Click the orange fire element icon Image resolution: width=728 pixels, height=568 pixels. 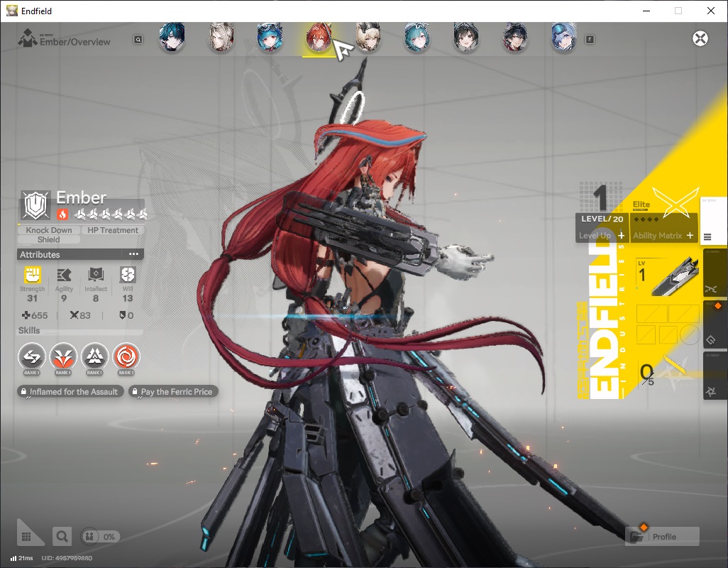click(62, 214)
